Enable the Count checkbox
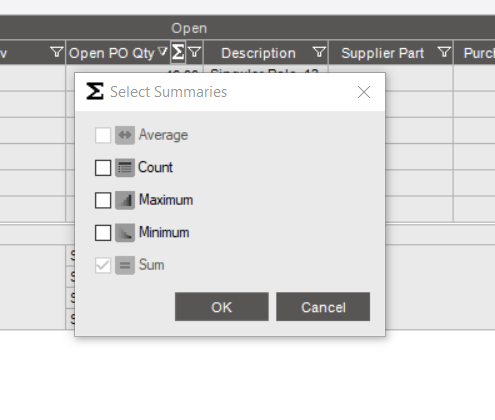 (x=103, y=168)
